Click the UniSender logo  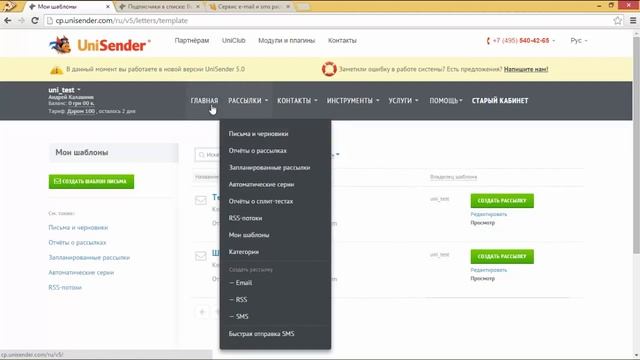tap(100, 44)
